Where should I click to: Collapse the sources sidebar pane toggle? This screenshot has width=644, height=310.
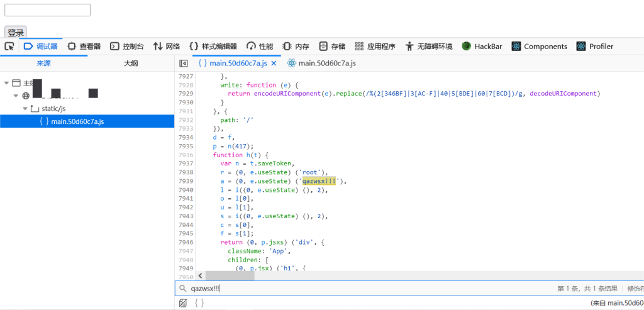tap(184, 64)
